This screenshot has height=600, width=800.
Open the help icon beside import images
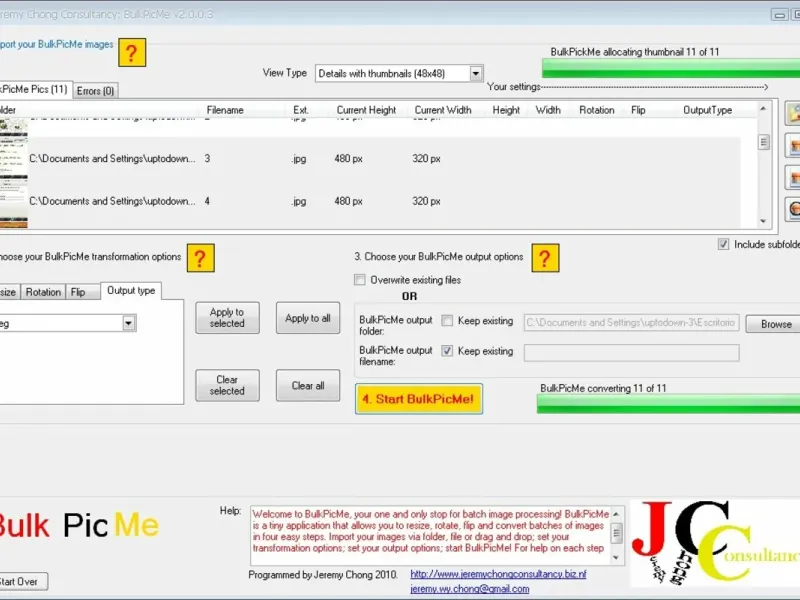pyautogui.click(x=132, y=53)
